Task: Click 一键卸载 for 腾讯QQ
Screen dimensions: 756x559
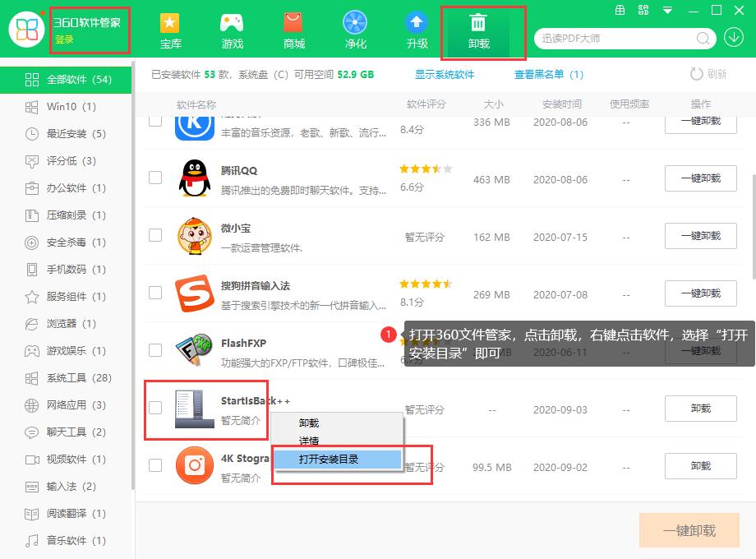Action: pos(701,178)
